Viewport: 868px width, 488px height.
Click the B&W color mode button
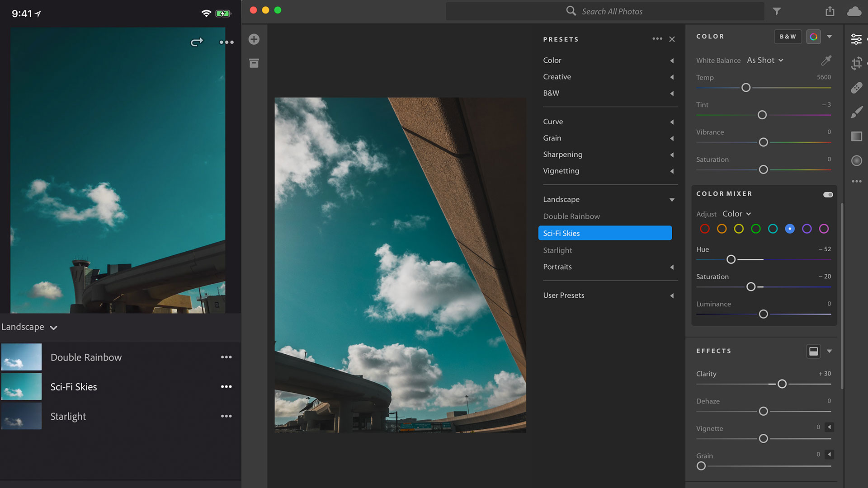[x=788, y=36]
